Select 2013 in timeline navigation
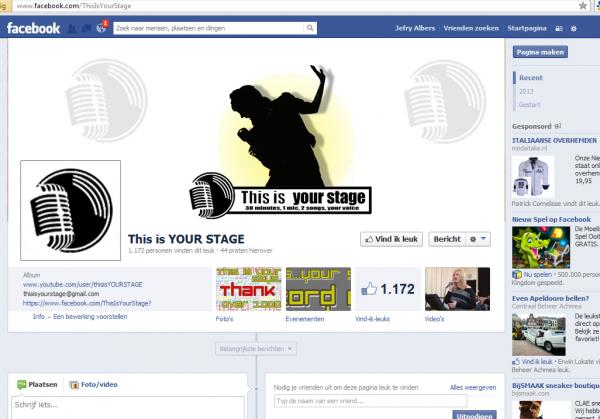Screen dimensions: 600x419 pyautogui.click(x=526, y=91)
